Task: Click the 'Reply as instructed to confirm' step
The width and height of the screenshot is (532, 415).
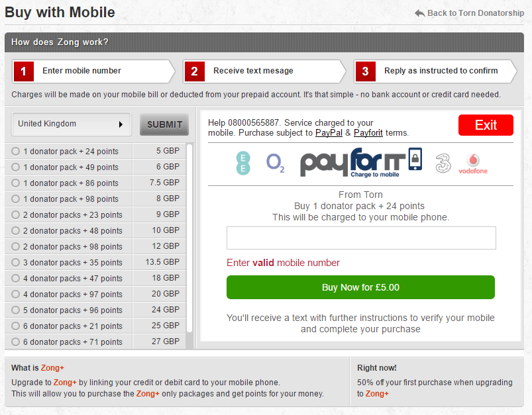Action: click(x=435, y=71)
